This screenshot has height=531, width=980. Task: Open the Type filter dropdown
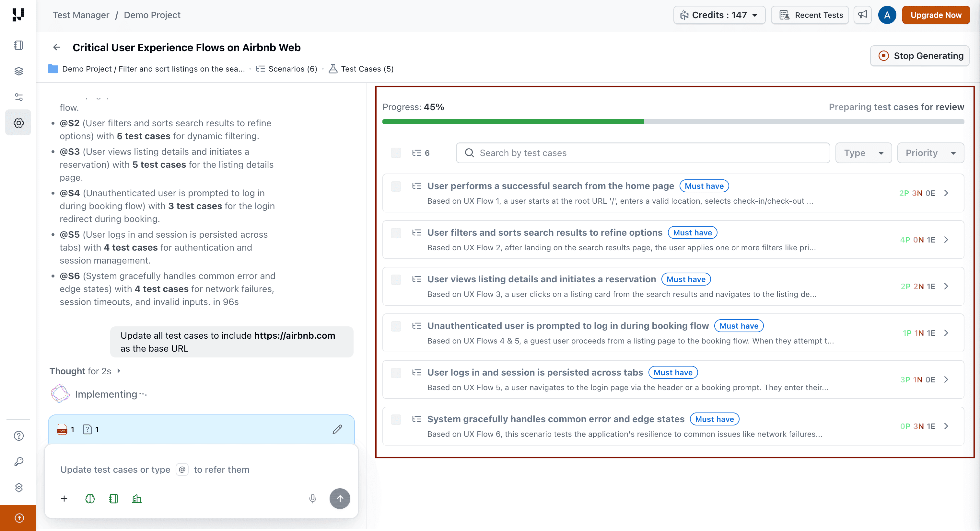(863, 153)
